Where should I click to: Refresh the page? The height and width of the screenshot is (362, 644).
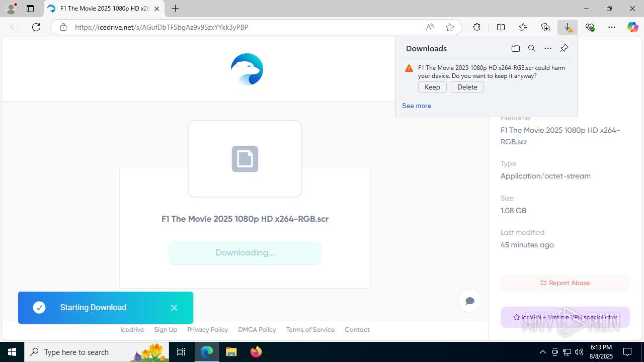(x=36, y=27)
